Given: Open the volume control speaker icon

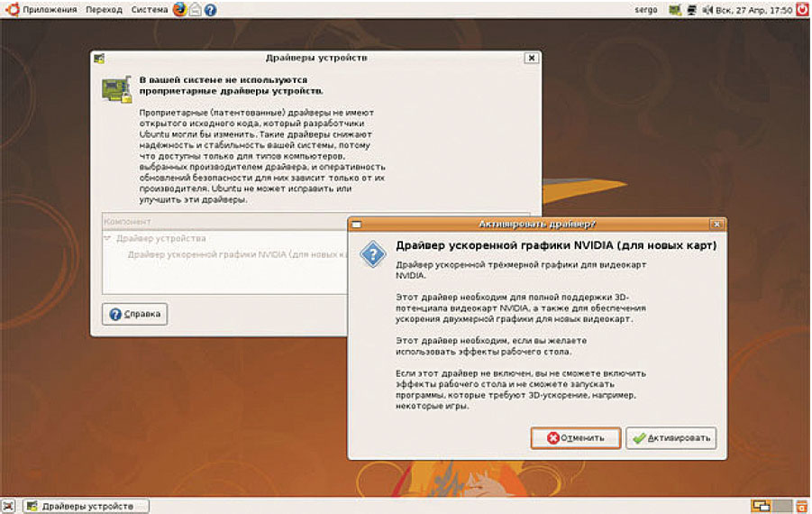Looking at the screenshot, I should (707, 10).
